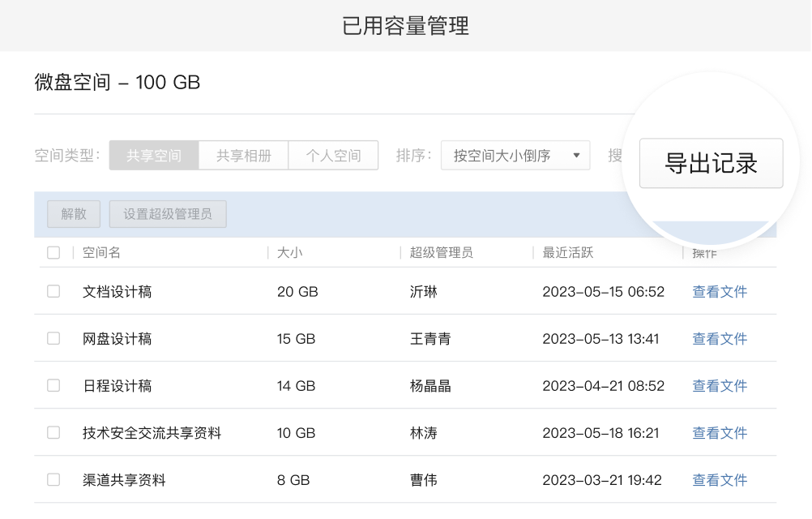Switch to the 个人空间 tab
This screenshot has width=812, height=519.
[333, 156]
